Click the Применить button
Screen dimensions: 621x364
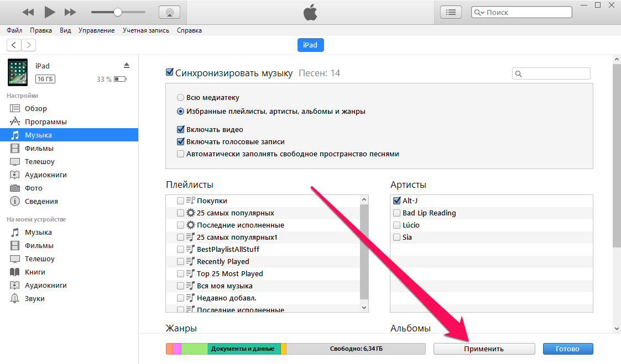coord(484,349)
